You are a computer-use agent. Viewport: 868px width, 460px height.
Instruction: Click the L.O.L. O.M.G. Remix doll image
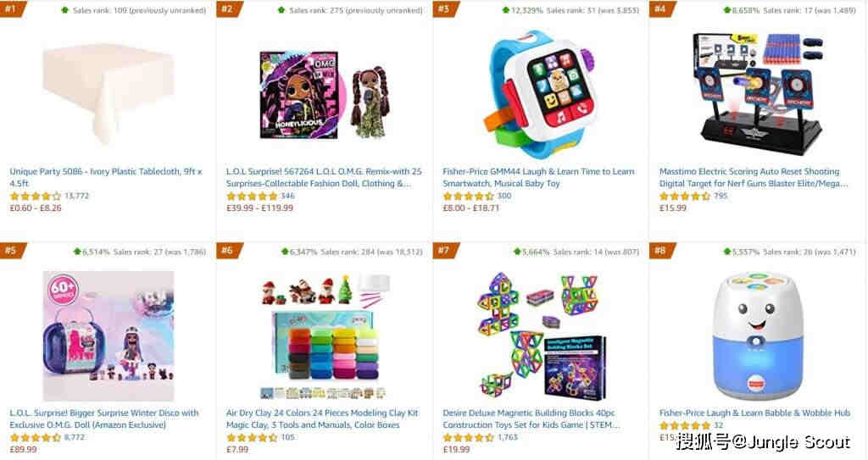(x=325, y=95)
